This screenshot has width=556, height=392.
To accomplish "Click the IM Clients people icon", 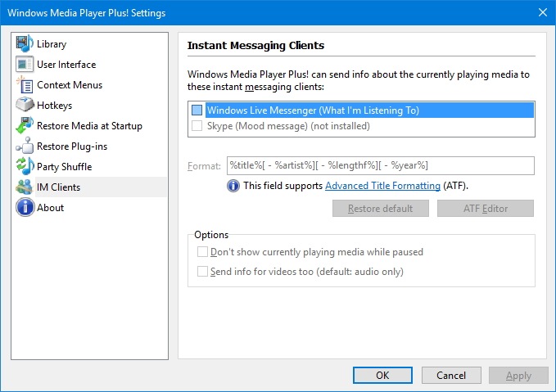I will pyautogui.click(x=25, y=187).
